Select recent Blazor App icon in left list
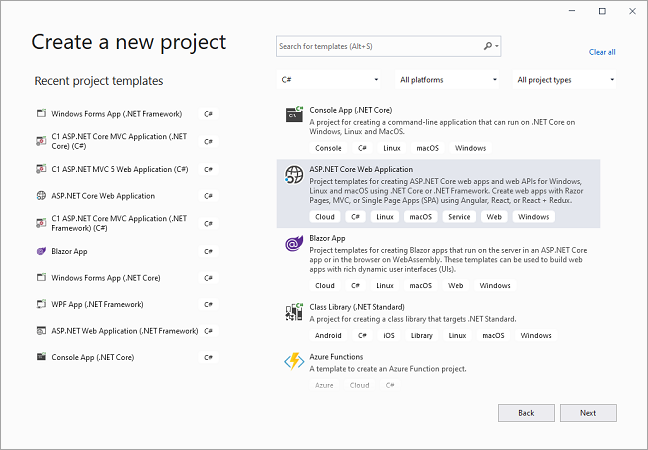 pyautogui.click(x=40, y=251)
